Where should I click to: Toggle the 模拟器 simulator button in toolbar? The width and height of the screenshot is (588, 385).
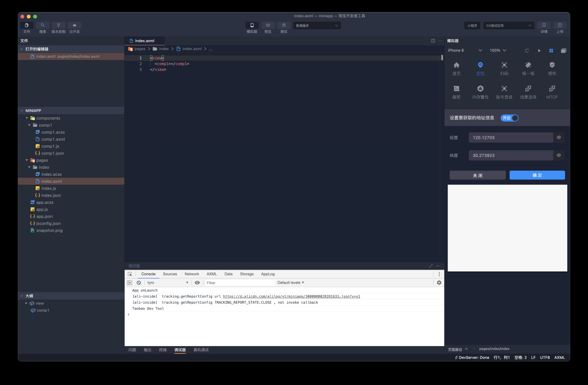[252, 25]
